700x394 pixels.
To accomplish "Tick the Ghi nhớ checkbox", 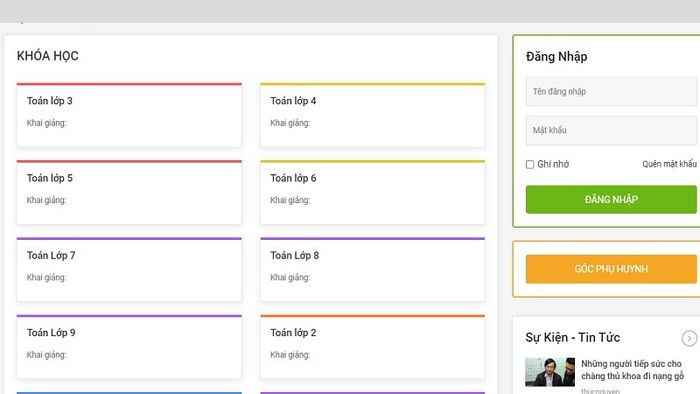I will [x=530, y=165].
